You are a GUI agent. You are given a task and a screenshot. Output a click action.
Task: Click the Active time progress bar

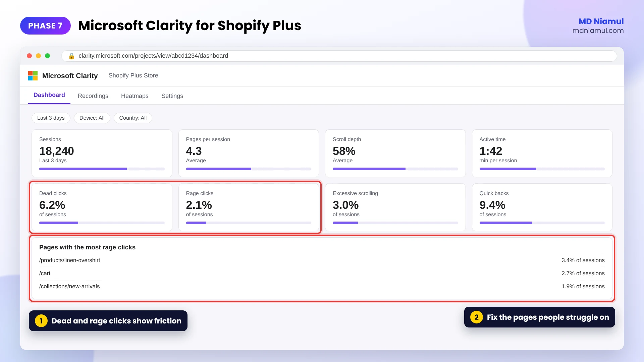542,169
